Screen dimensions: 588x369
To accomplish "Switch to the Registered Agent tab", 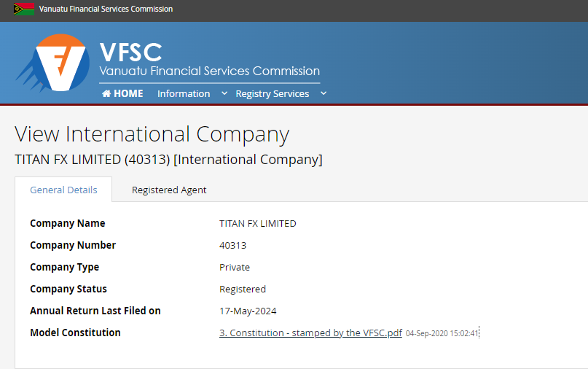I will coord(169,190).
